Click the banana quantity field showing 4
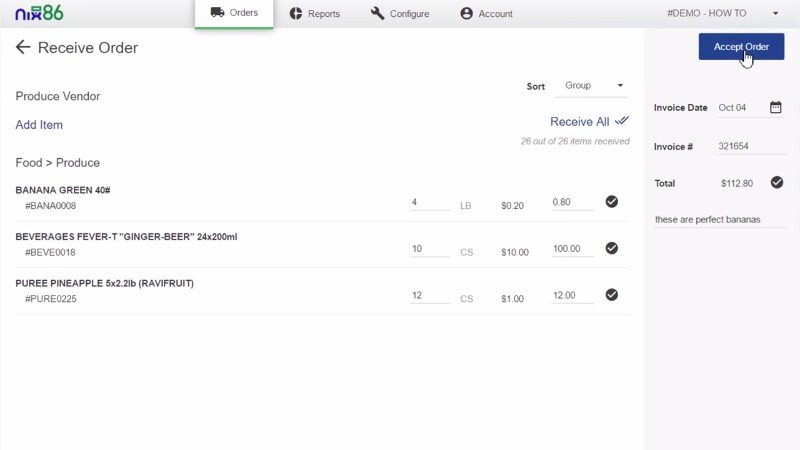This screenshot has height=450, width=800. point(429,203)
